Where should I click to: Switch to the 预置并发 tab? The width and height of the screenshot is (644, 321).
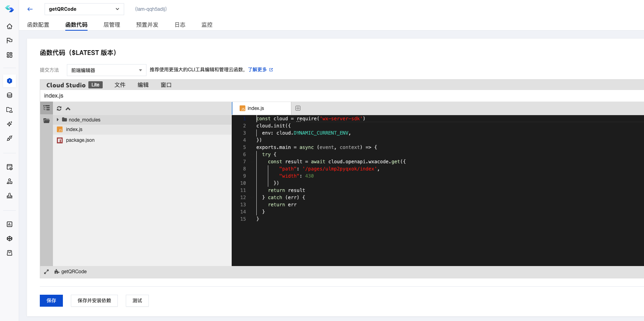click(147, 25)
